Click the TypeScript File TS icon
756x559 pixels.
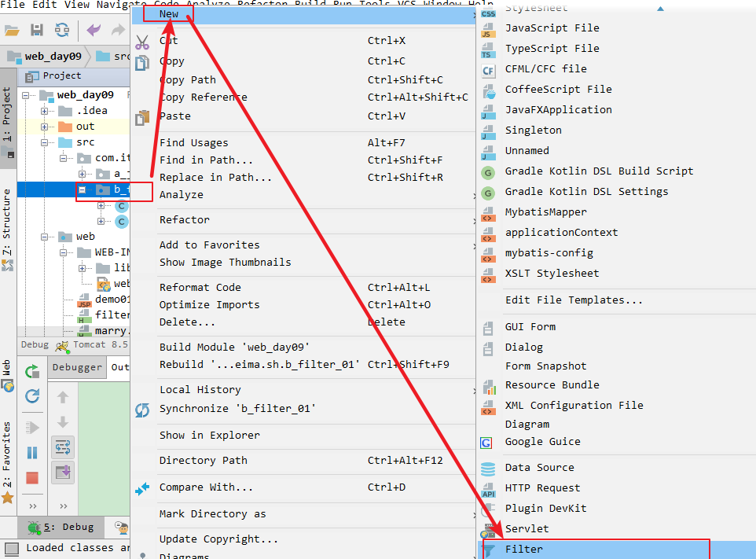click(x=488, y=50)
